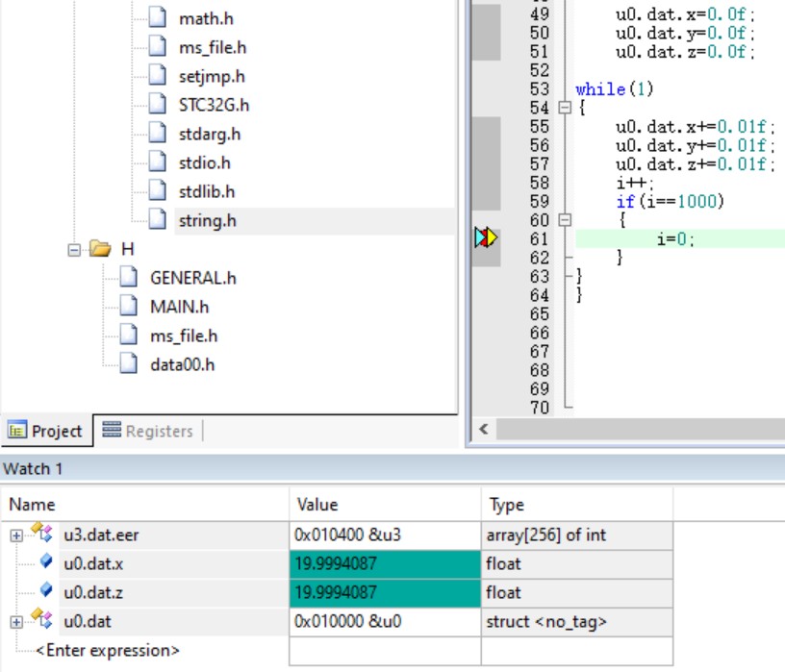Open STC32G.h header file
Image resolution: width=785 pixels, height=672 pixels.
tap(214, 105)
